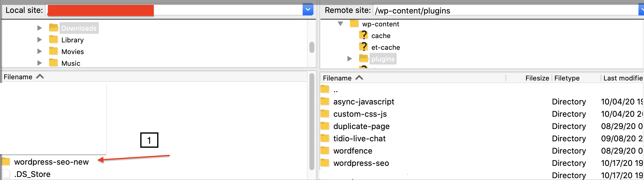Select plugins in remote tree
The width and height of the screenshot is (644, 180).
point(383,59)
